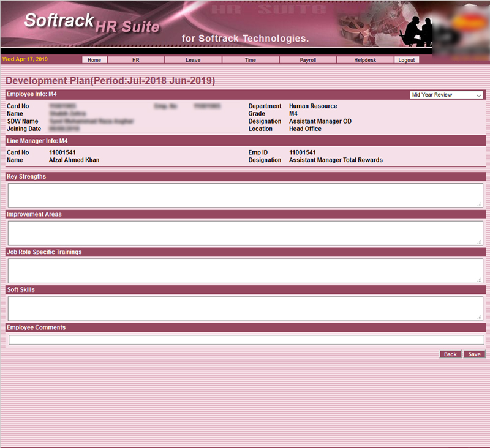Click the Softrack HR Suite logo

click(x=92, y=23)
